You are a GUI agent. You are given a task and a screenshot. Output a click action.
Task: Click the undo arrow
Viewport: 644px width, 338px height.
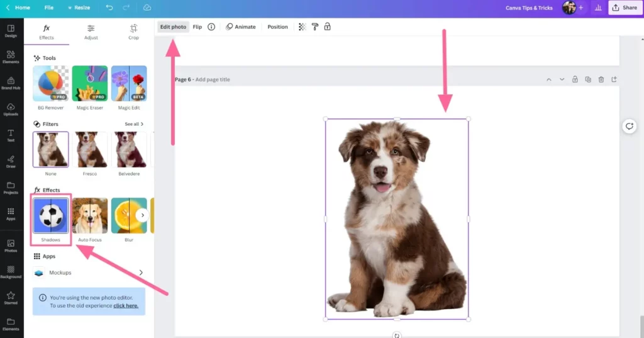coord(109,8)
